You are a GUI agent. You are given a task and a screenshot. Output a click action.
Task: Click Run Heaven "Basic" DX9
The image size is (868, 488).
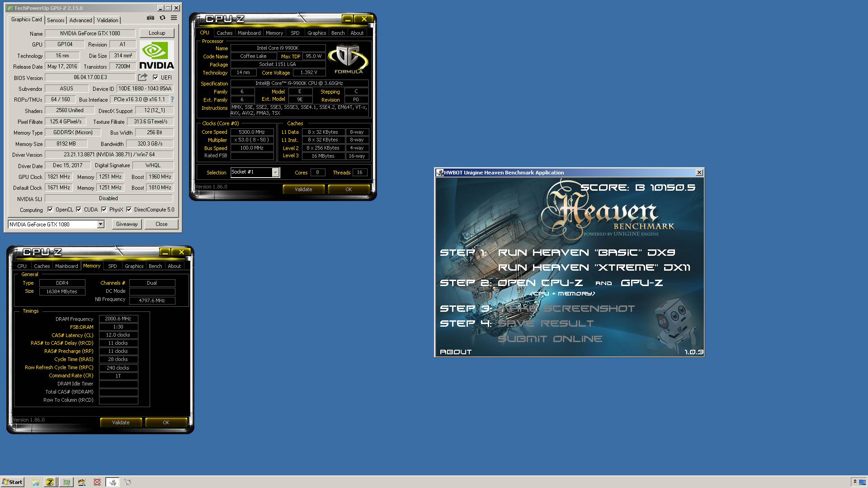(586, 253)
